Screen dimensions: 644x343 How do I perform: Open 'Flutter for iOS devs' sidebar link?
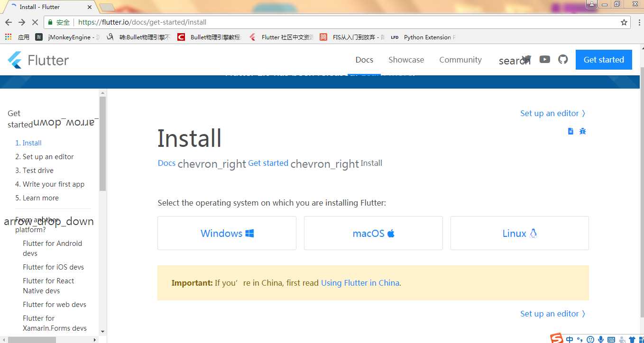pyautogui.click(x=53, y=267)
